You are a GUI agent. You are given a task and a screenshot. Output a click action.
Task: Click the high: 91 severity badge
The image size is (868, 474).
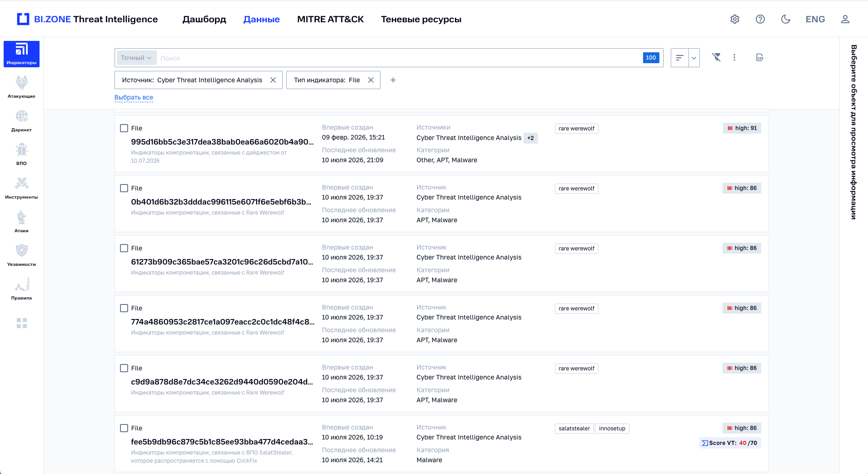[x=742, y=128]
